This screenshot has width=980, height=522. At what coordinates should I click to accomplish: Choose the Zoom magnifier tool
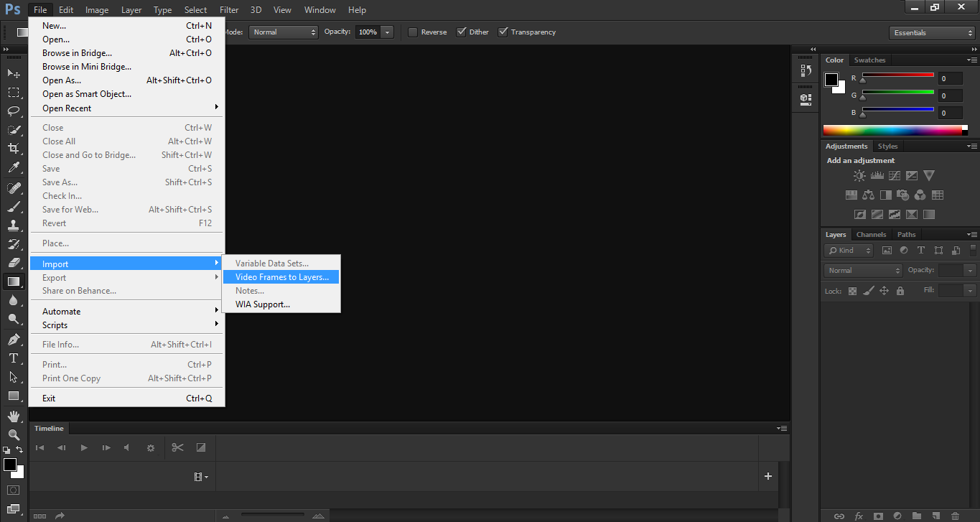[x=14, y=434]
